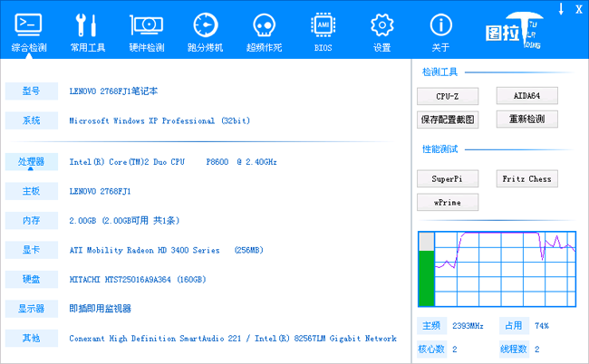Select the 主板 motherboard label
Screen dimensions: 589x364
click(32, 191)
